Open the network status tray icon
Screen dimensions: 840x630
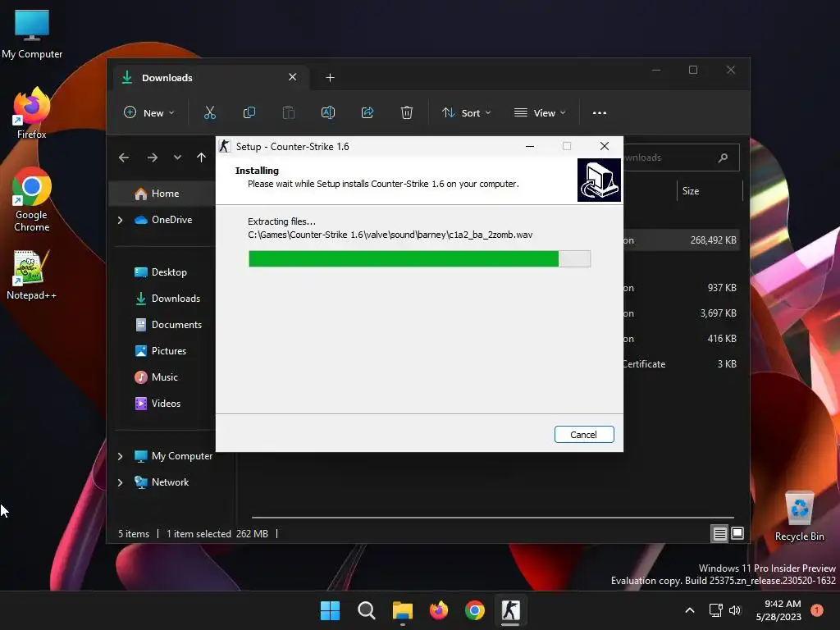click(x=715, y=610)
